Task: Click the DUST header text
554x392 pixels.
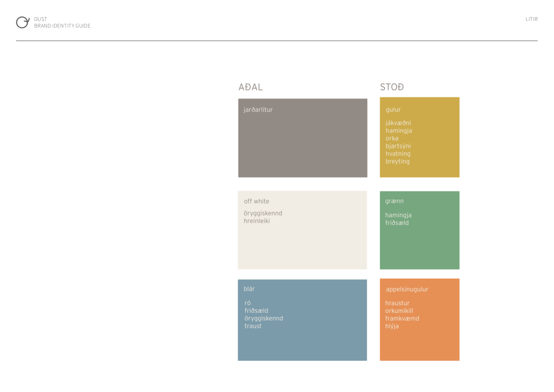Action: click(x=41, y=19)
